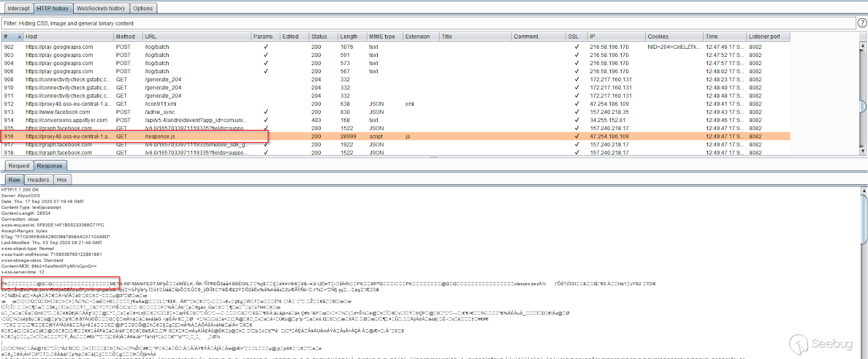Click response pane scrollbar up arrow

pyautogui.click(x=863, y=191)
